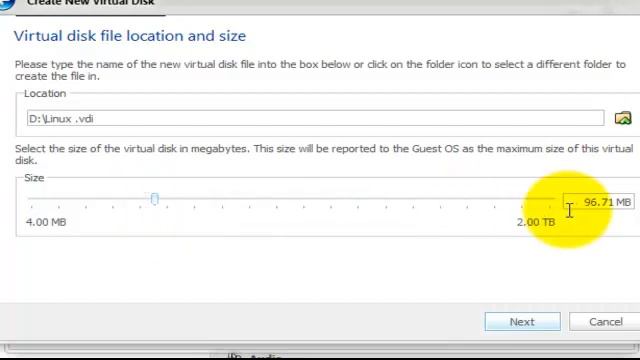Screen dimensions: 640x360
Task: Click the text about selecting size in megabytes
Action: click(324, 154)
